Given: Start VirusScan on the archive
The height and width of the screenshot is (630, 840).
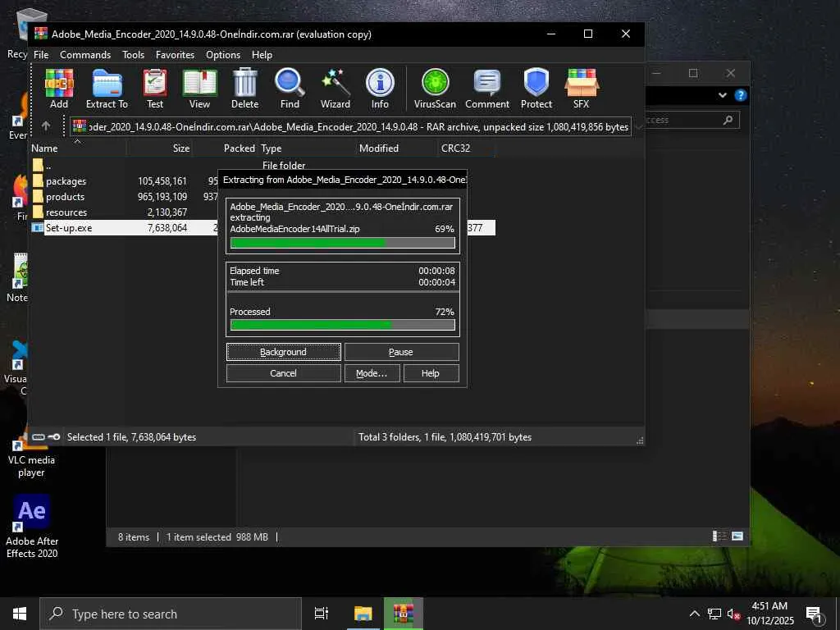Looking at the screenshot, I should click(x=435, y=89).
